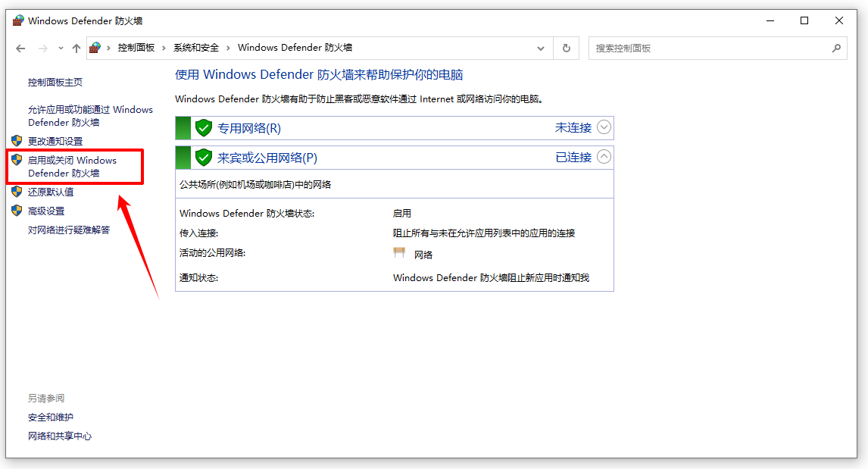Click shield icon beside 还原默认值
The image size is (868, 469).
tap(17, 192)
